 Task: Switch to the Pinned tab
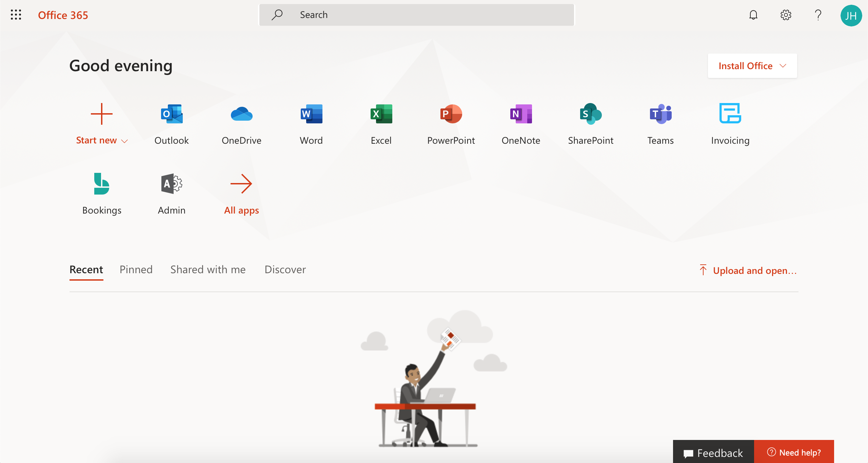pos(136,269)
